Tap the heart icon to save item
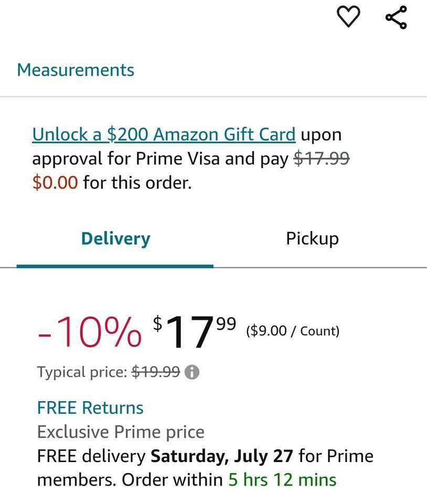 tap(348, 17)
